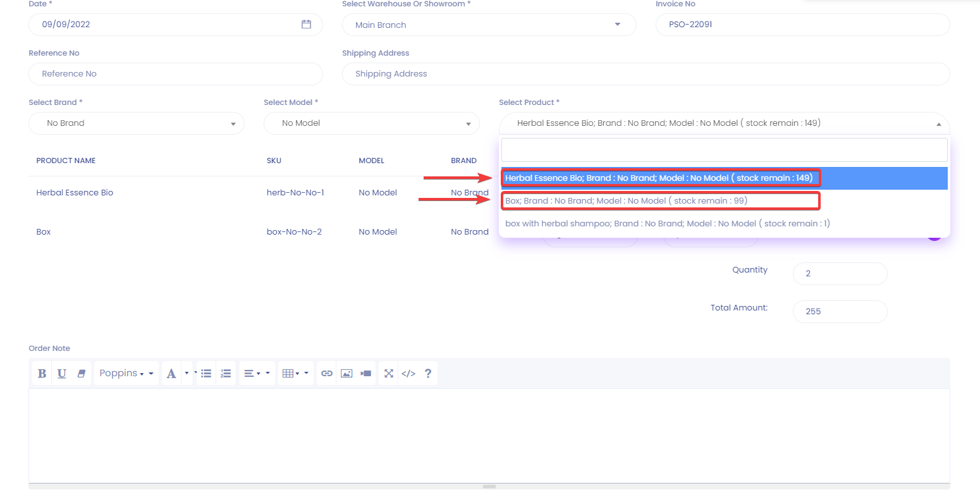Click the MODEL column header
This screenshot has height=497, width=980.
click(x=371, y=161)
